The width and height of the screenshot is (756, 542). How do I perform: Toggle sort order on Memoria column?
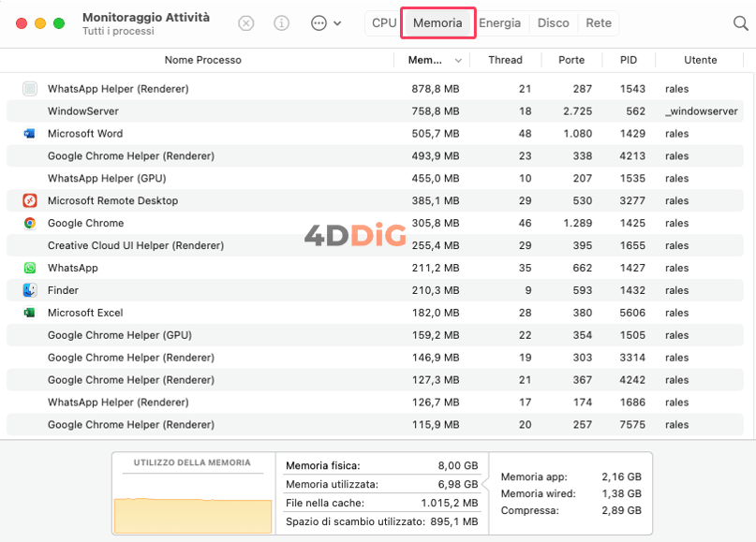pos(433,60)
